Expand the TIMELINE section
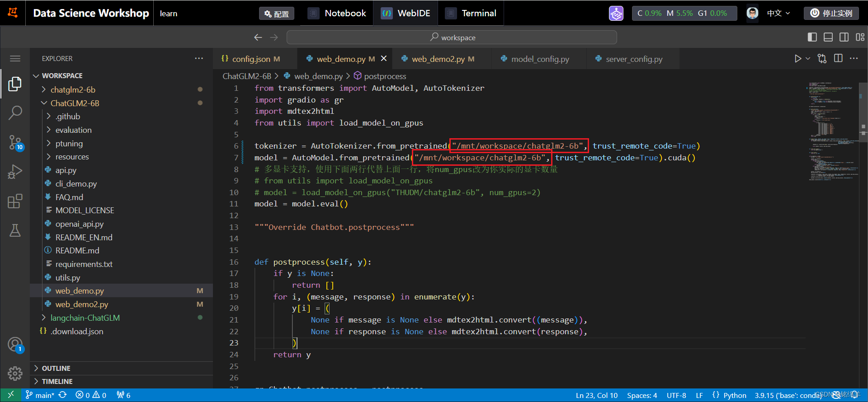The width and height of the screenshot is (868, 402). [121, 381]
